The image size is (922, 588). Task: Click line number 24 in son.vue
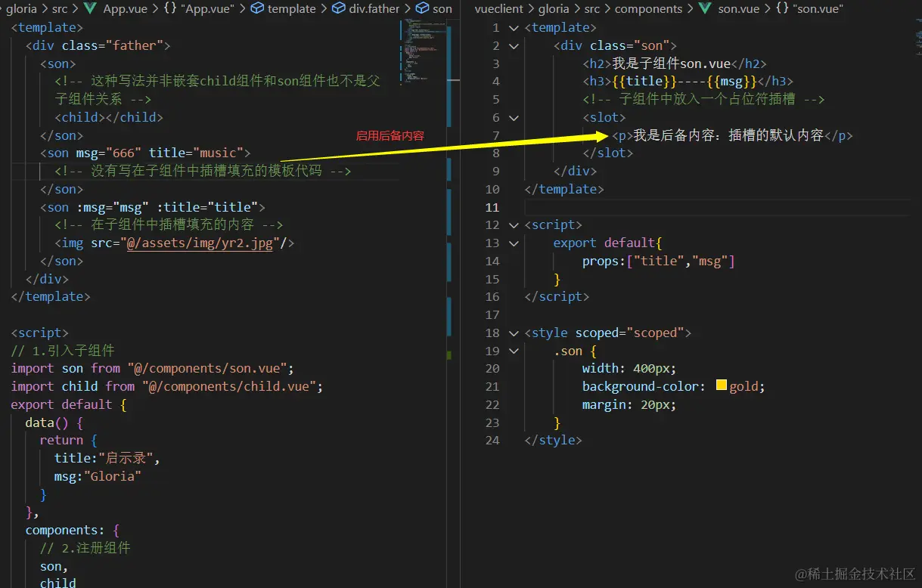(492, 440)
